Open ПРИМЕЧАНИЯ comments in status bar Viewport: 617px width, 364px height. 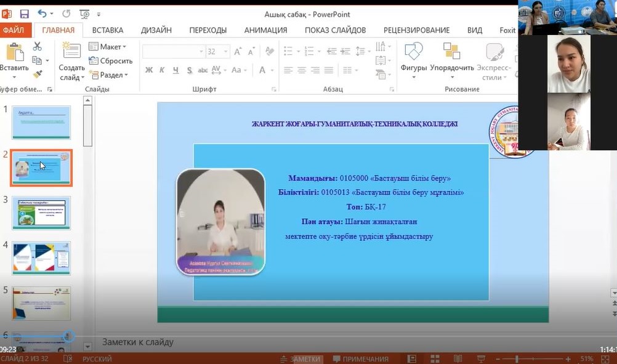[x=360, y=359]
